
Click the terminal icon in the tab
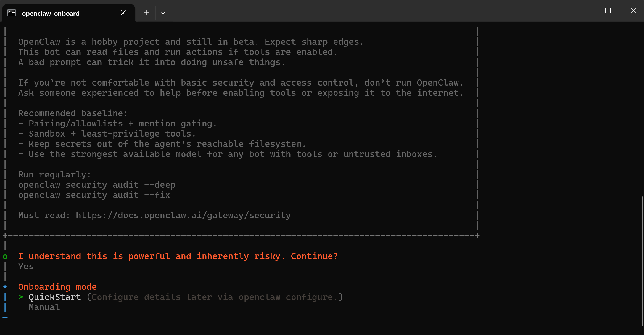[12, 13]
